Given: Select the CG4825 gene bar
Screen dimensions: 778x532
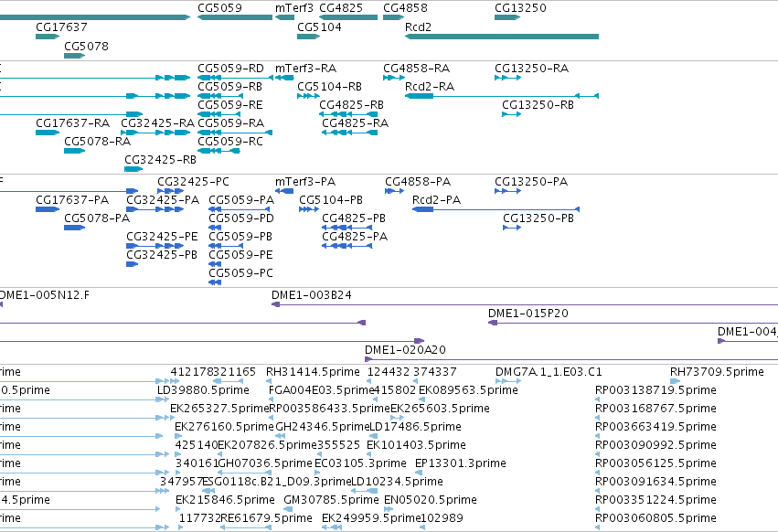Looking at the screenshot, I should click(348, 17).
